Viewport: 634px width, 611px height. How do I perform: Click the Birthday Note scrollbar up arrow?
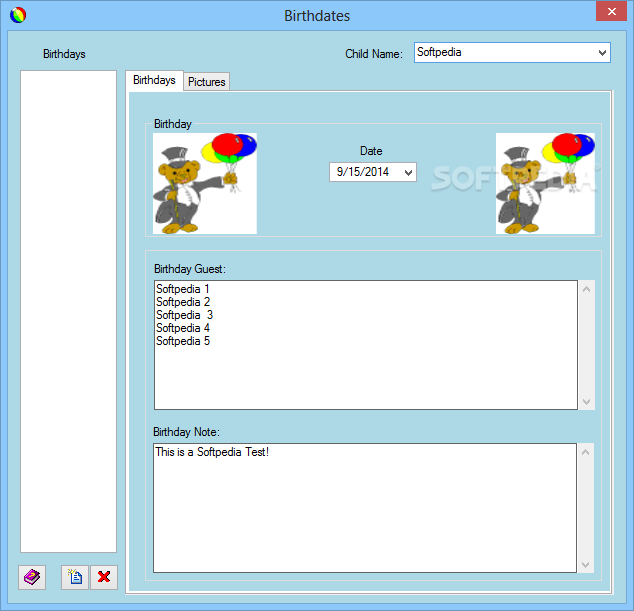[x=585, y=452]
